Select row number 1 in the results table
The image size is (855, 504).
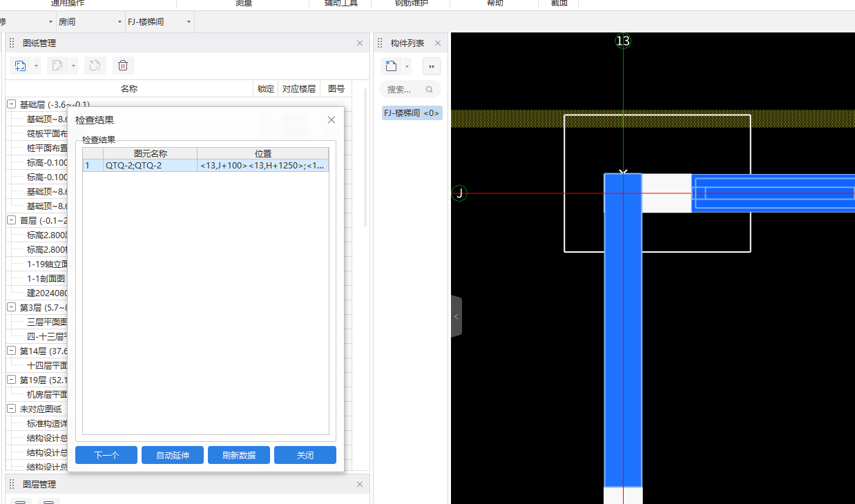[93, 166]
